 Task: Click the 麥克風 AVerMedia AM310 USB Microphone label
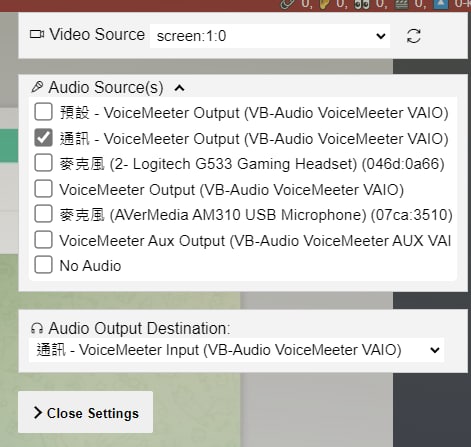[256, 215]
